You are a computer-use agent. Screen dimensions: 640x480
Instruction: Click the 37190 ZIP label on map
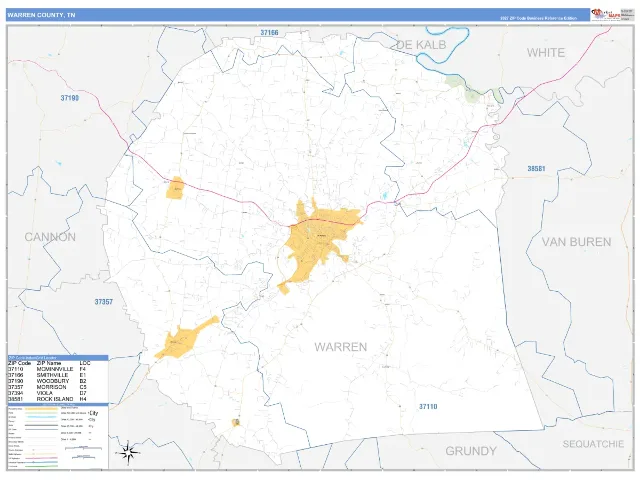tap(70, 98)
